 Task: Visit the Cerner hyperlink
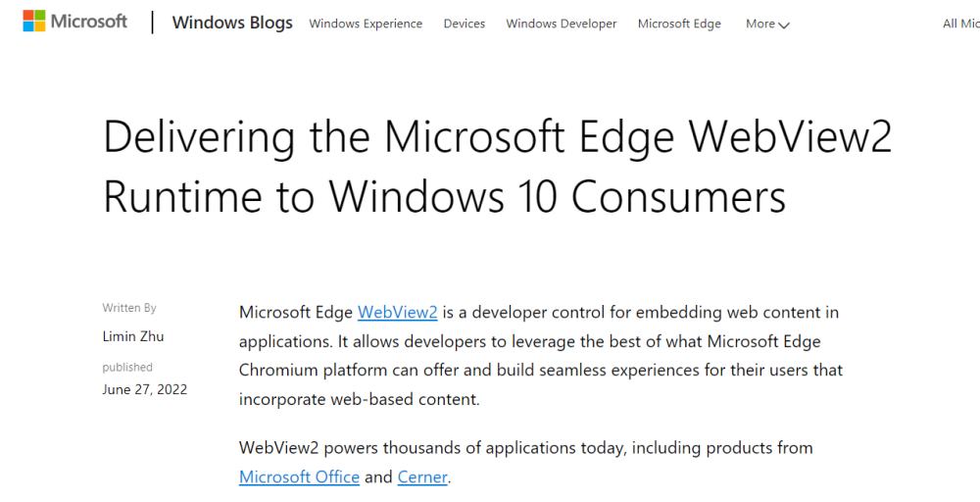(x=422, y=477)
